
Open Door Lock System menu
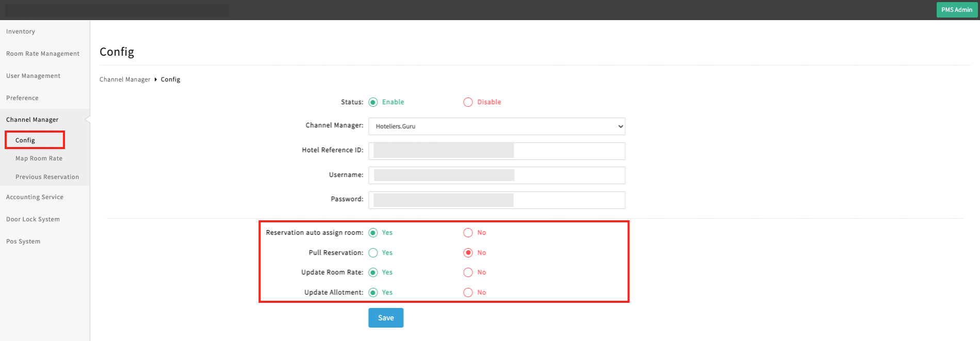(x=33, y=219)
